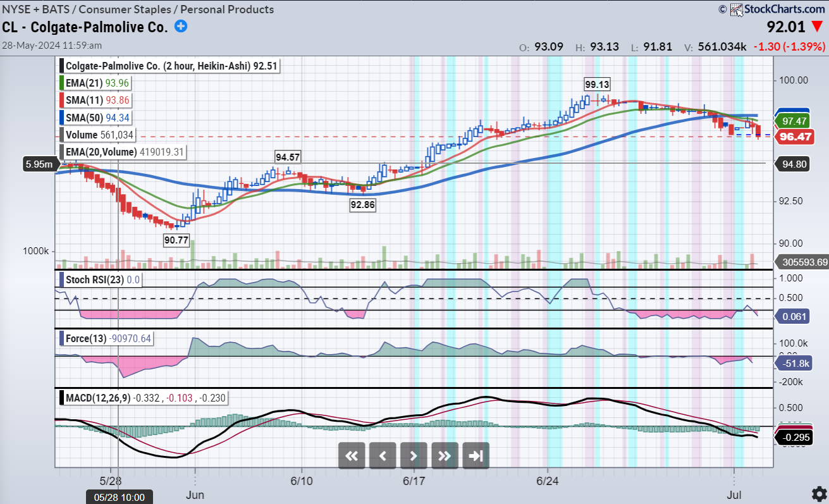Click the Personal Products breadcrumb text
The width and height of the screenshot is (829, 504).
[227, 9]
